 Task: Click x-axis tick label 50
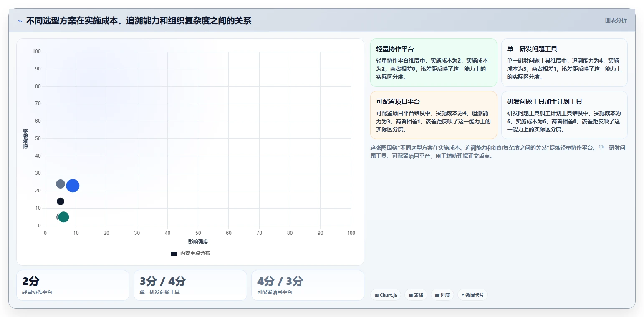pos(198,233)
